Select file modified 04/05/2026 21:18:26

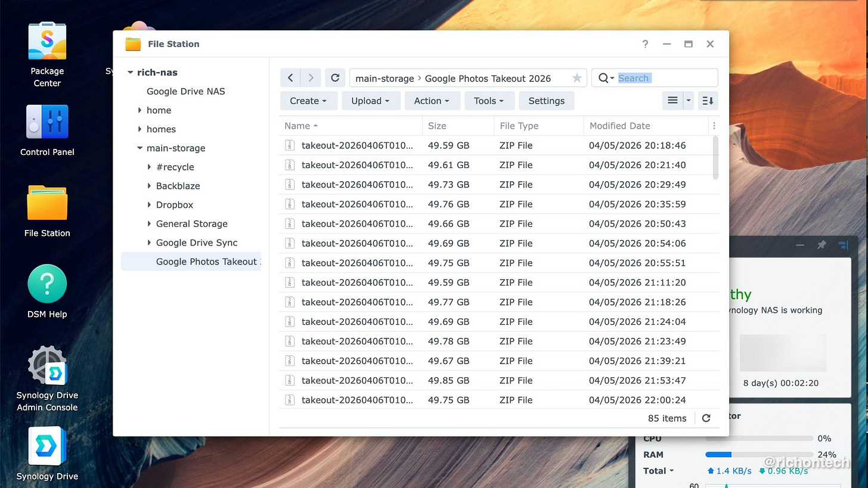499,302
